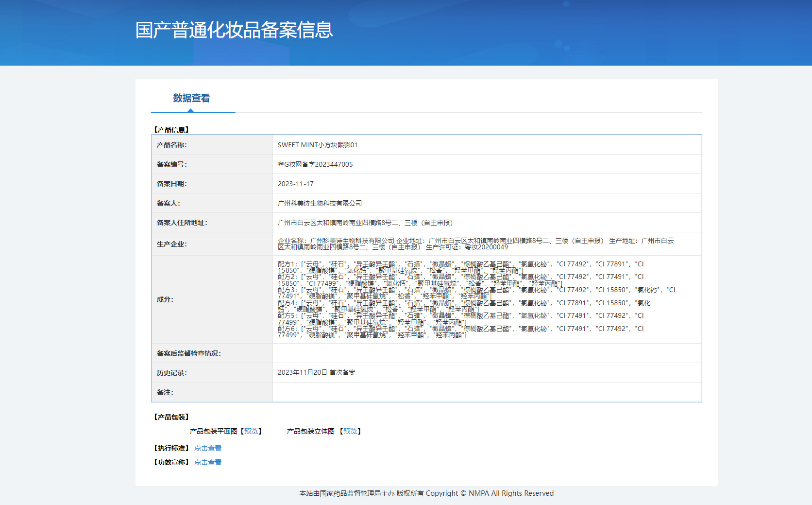812x505 pixels.
Task: Click product name SWEET MINT小方块眼影01
Action: click(318, 145)
